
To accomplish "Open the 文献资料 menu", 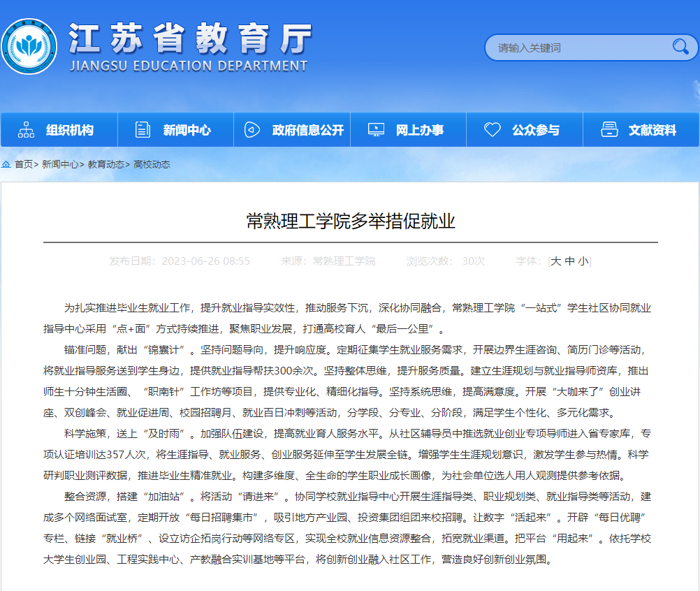I will coord(641,130).
